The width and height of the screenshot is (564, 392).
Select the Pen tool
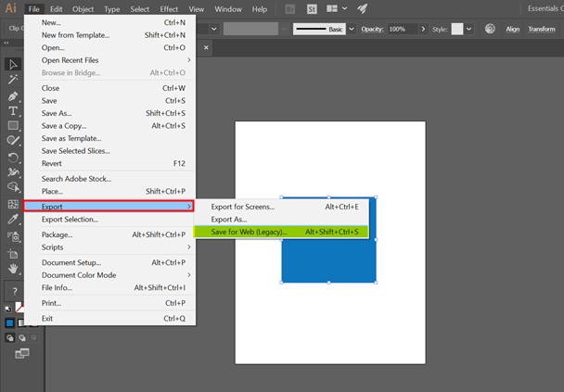point(13,96)
